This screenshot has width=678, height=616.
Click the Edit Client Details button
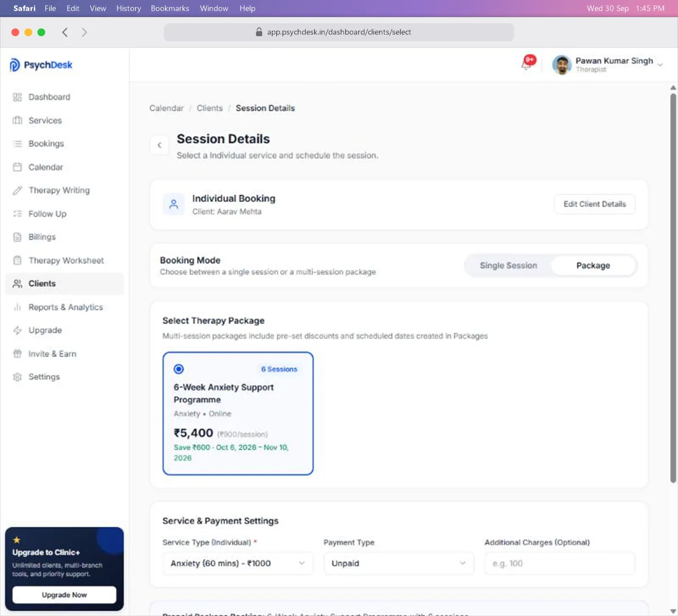[595, 204]
